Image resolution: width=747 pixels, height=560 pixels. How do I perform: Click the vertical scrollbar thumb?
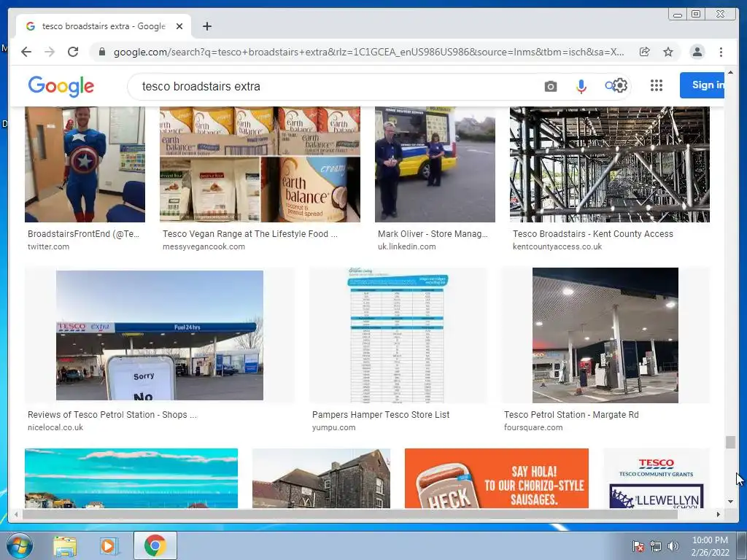(x=730, y=442)
